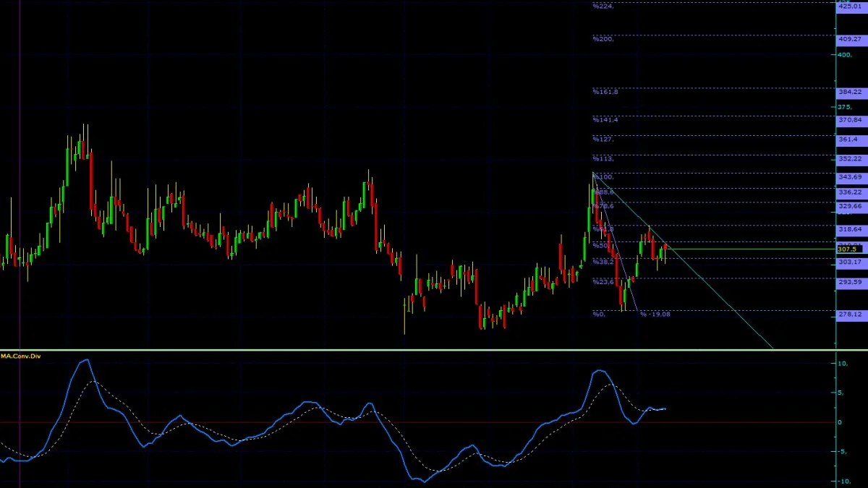Click the %200 Fibonacci level label
The height and width of the screenshot is (488, 868).
(x=604, y=39)
